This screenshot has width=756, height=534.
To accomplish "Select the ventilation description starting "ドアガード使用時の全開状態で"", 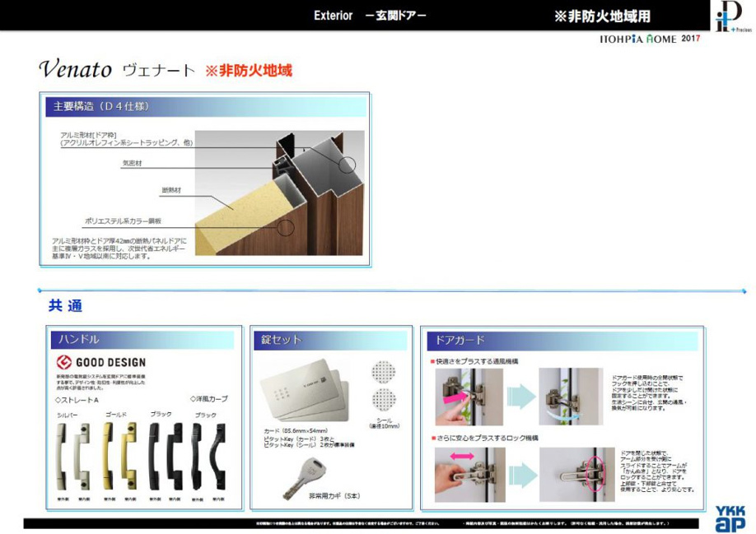I will (649, 393).
